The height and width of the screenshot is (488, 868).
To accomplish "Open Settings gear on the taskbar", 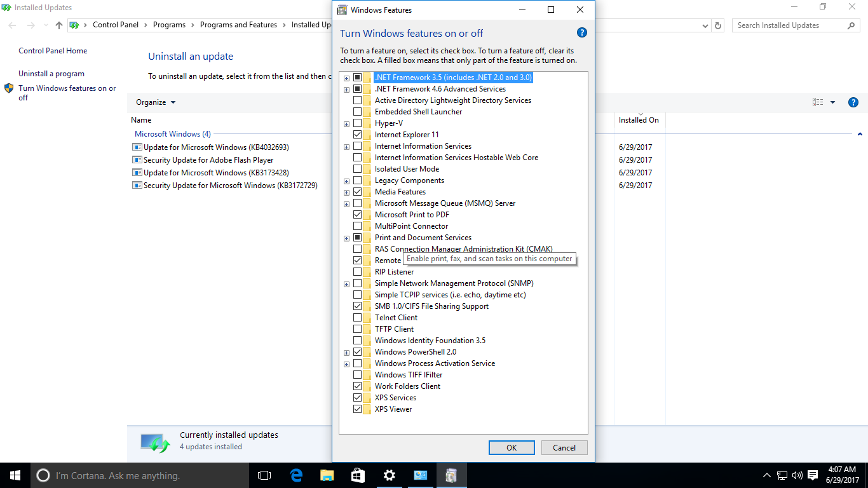I will coord(389,475).
